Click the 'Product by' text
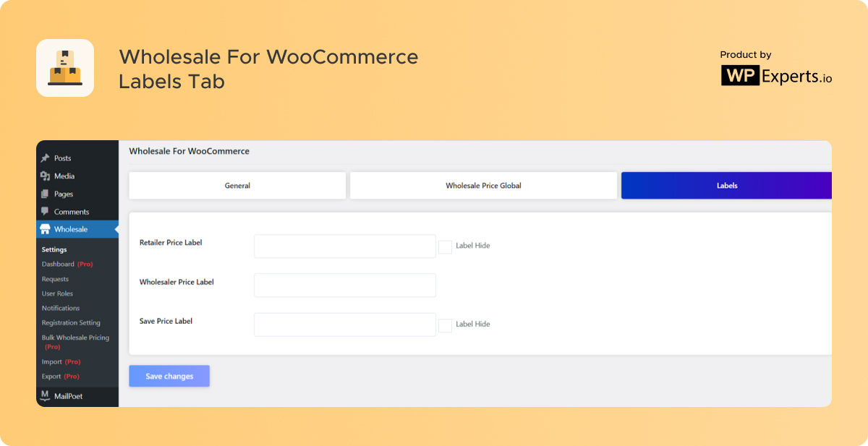Image resolution: width=868 pixels, height=446 pixels. (746, 55)
